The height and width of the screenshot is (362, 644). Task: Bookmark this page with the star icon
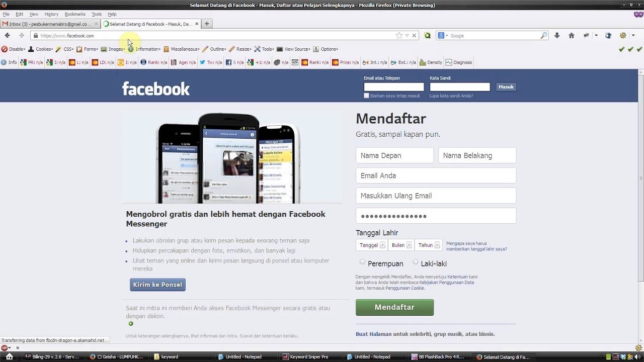(399, 36)
